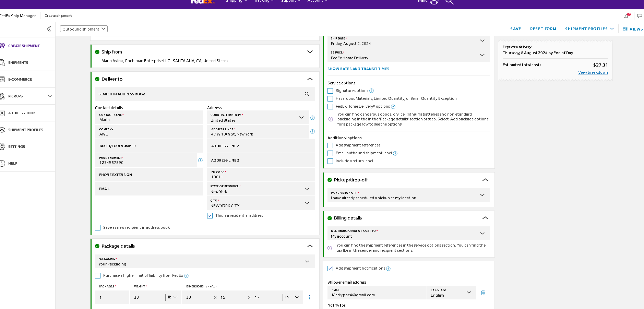
Task: Click the Shipment Profiles sidebar icon
Action: pos(2,130)
